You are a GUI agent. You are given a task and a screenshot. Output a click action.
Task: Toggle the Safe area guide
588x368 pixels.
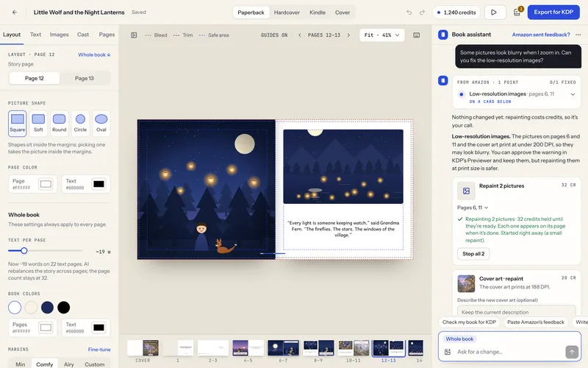pos(214,35)
